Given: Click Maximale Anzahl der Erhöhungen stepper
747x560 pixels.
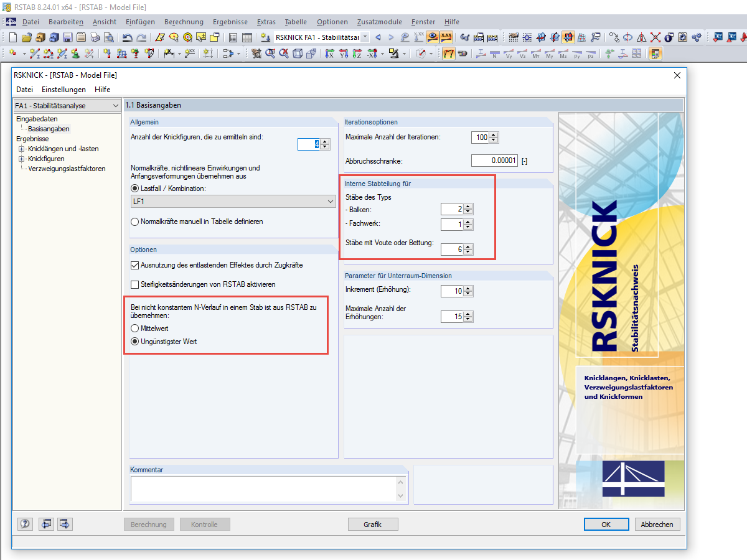Looking at the screenshot, I should point(469,317).
